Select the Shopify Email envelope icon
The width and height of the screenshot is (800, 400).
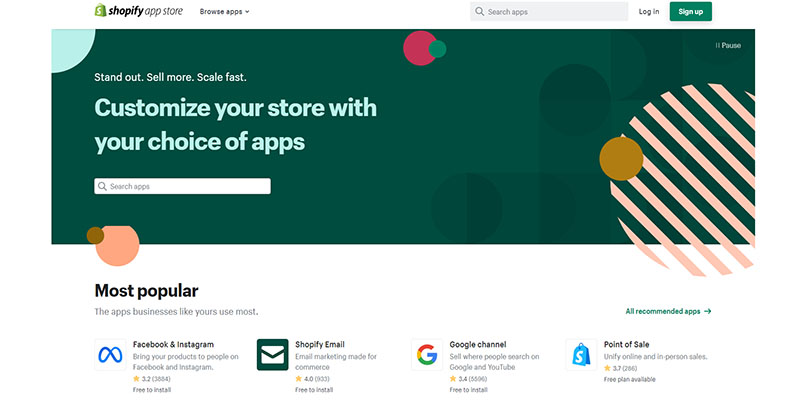coord(272,355)
